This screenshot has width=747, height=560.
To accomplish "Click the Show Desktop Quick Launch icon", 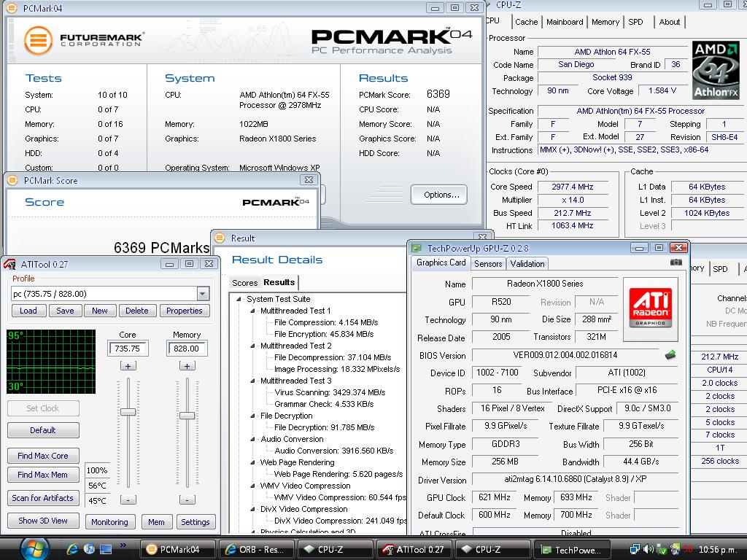I will 105,549.
